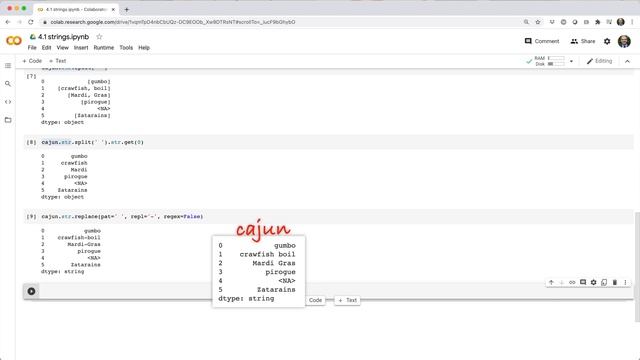The width and height of the screenshot is (640, 360).
Task: Close the 4.1 strings.ipynb browser tab
Action: (113, 9)
